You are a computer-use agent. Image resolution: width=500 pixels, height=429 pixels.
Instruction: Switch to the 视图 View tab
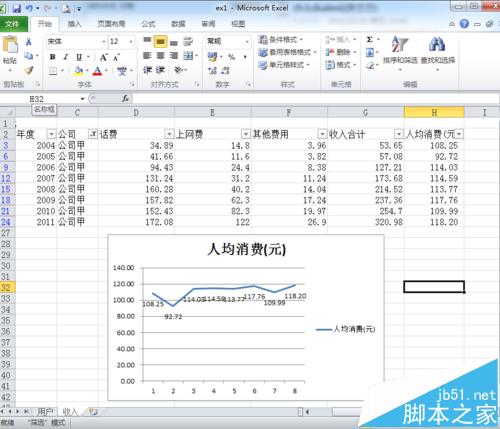[238, 24]
